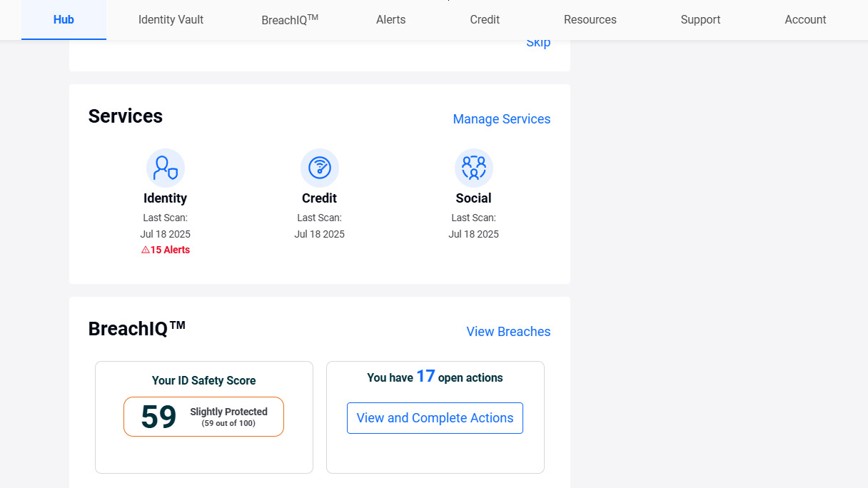Click the red alert triangle icon
This screenshot has height=488, width=868.
pos(145,250)
